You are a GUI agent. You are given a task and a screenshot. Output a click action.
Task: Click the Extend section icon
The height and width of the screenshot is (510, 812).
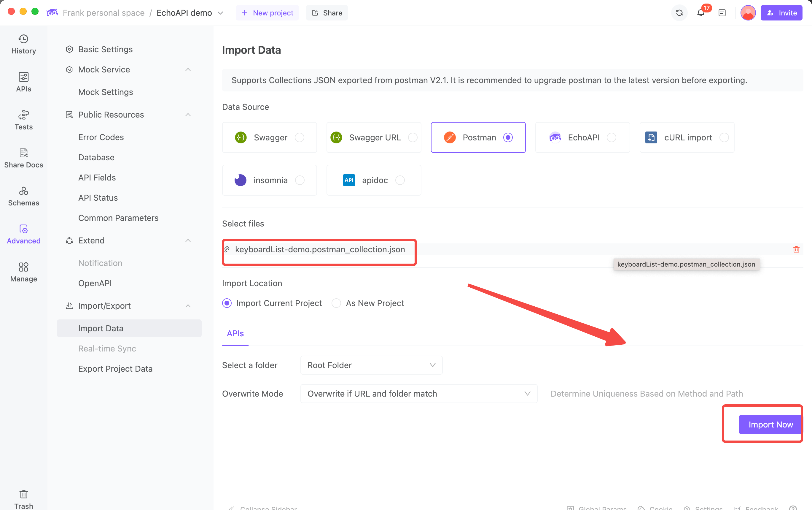click(x=69, y=240)
